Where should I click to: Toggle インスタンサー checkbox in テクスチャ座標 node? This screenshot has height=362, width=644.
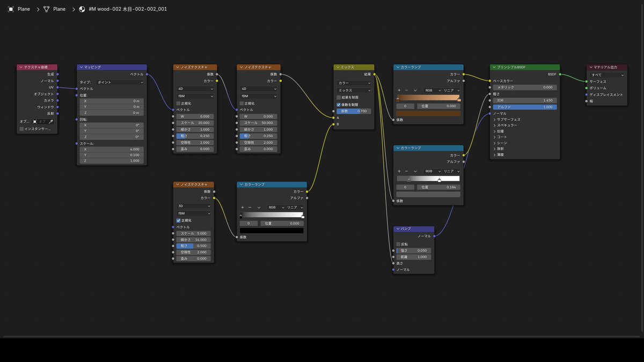click(21, 129)
